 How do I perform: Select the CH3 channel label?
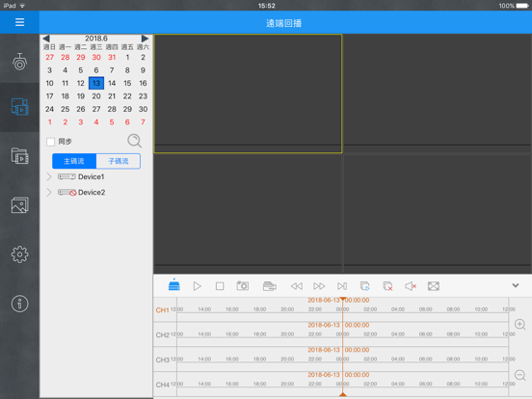pyautogui.click(x=163, y=359)
